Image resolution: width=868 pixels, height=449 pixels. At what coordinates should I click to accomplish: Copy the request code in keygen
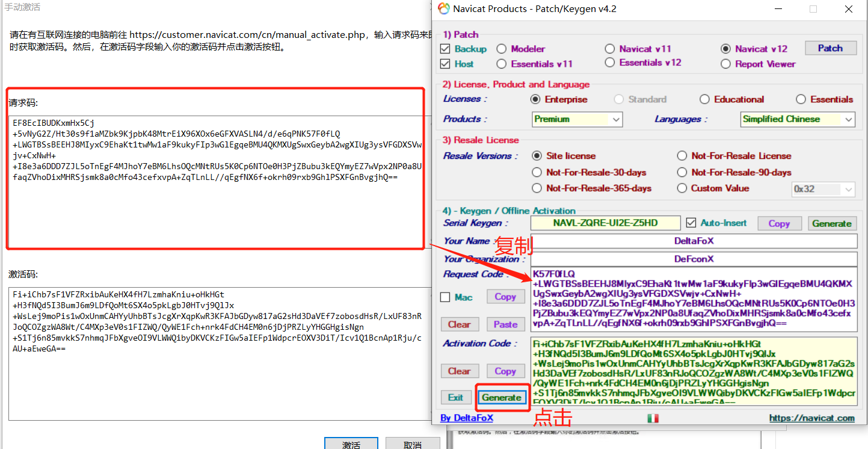click(505, 297)
